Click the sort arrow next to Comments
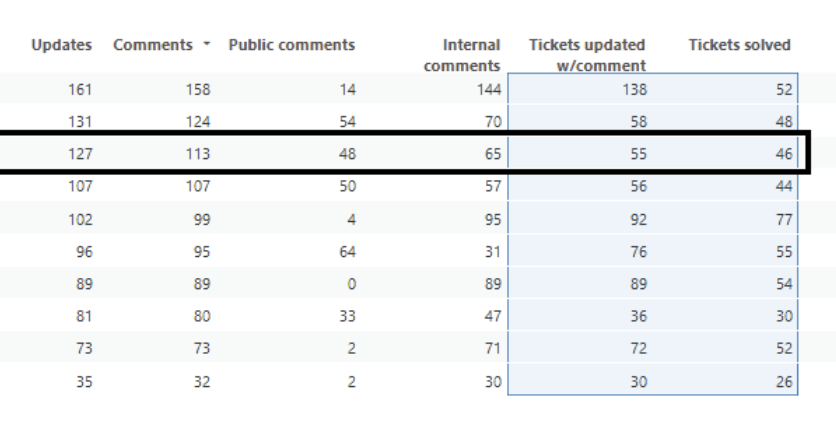 click(x=206, y=45)
